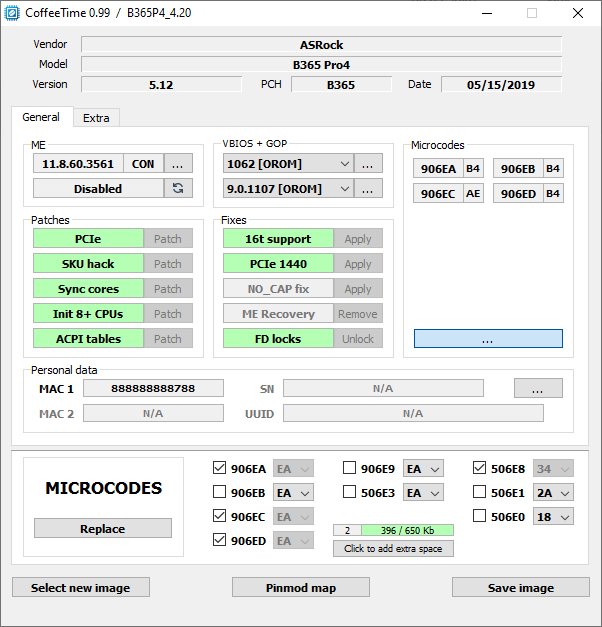Click the Personal data browse button
Viewport: 602px width, 627px height.
pos(538,388)
